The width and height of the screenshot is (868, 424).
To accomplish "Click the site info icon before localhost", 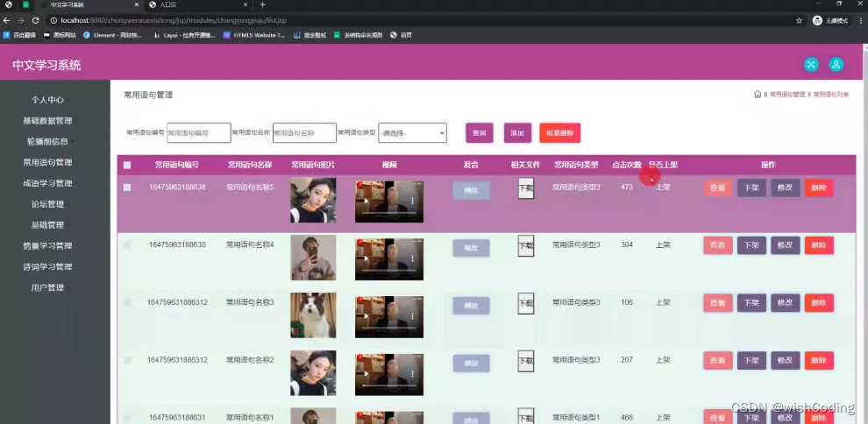I will coord(53,20).
